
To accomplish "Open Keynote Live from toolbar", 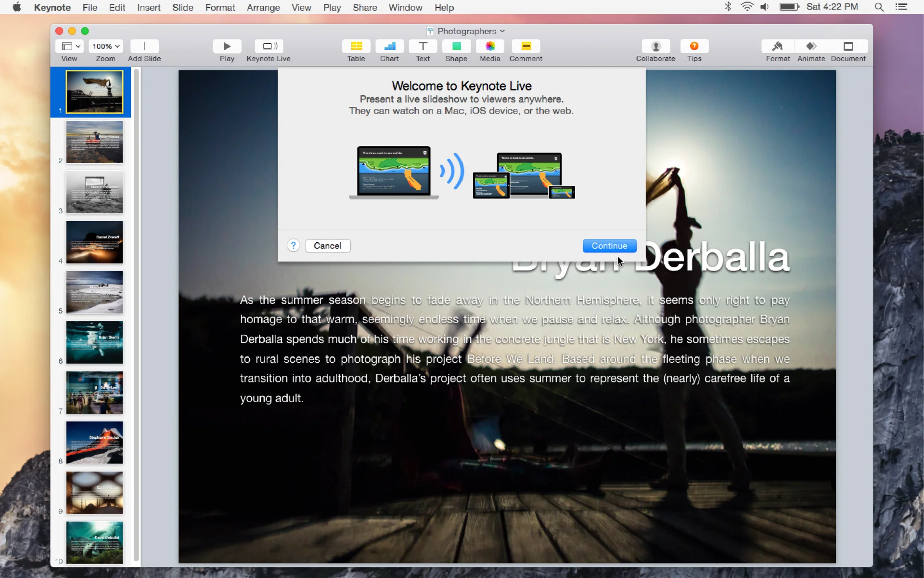I will pyautogui.click(x=269, y=46).
